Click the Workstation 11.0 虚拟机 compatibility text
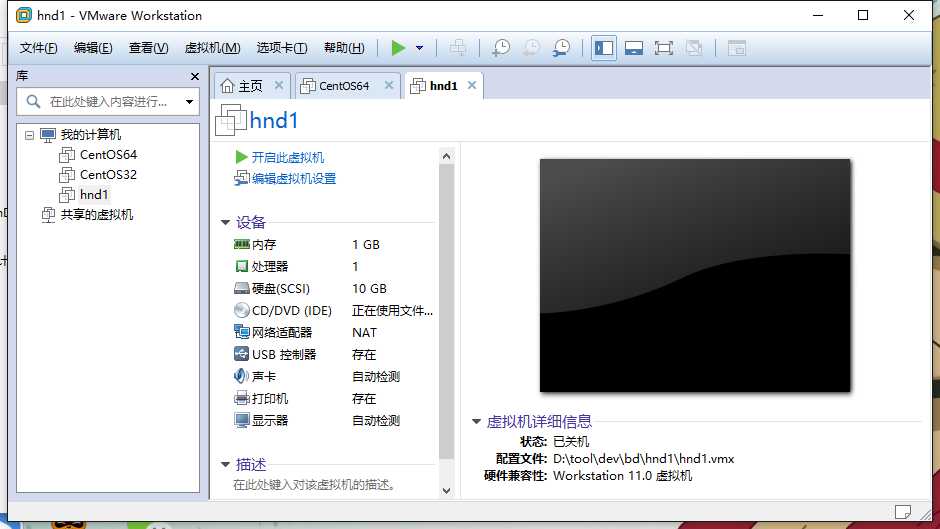This screenshot has width=940, height=529. point(622,476)
